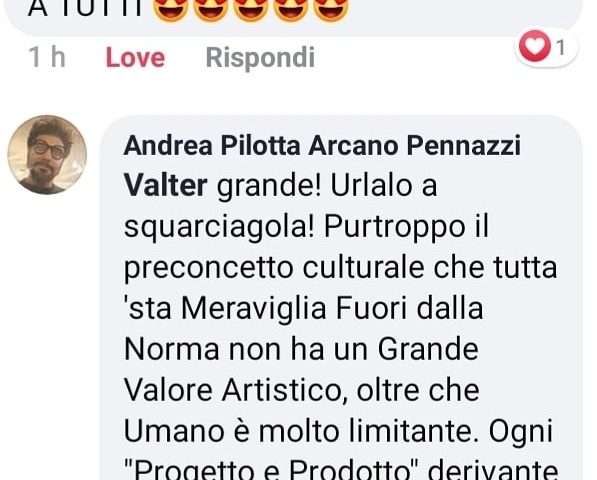Click the Love reaction button
597x480 pixels.
coord(135,57)
